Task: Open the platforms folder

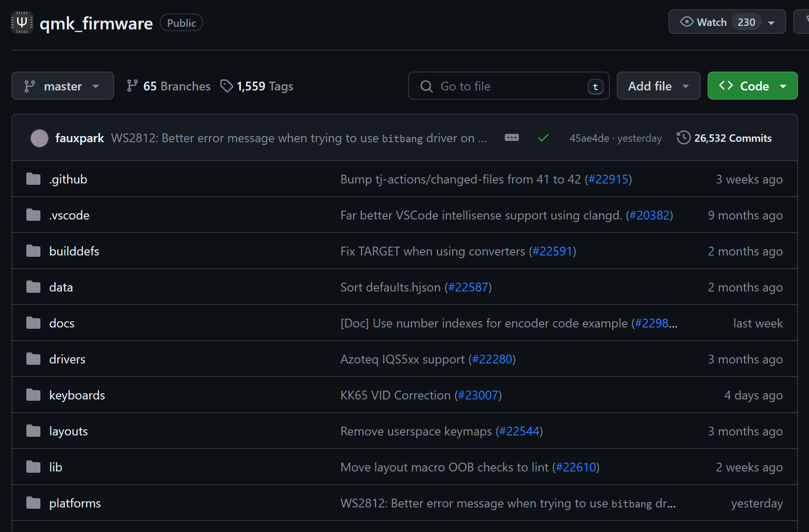Action: [x=75, y=503]
